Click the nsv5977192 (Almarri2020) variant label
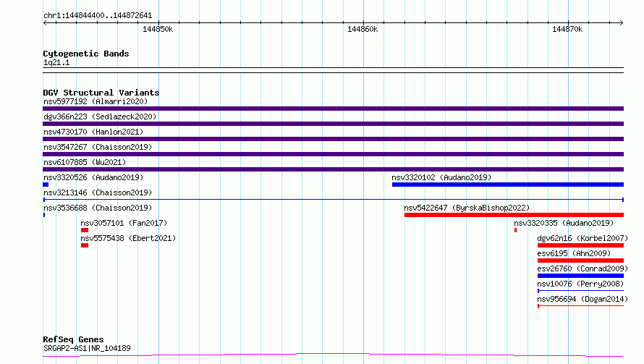The image size is (644, 364). pos(96,101)
